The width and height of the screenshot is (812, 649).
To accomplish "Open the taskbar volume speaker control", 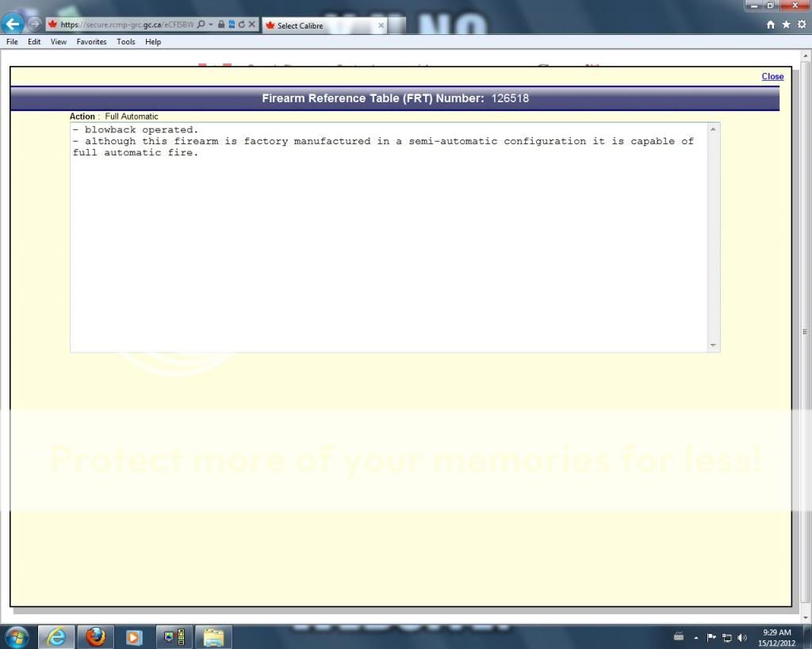I will 742,637.
